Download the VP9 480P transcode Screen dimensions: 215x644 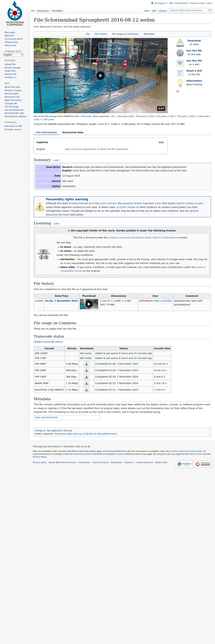click(87, 364)
